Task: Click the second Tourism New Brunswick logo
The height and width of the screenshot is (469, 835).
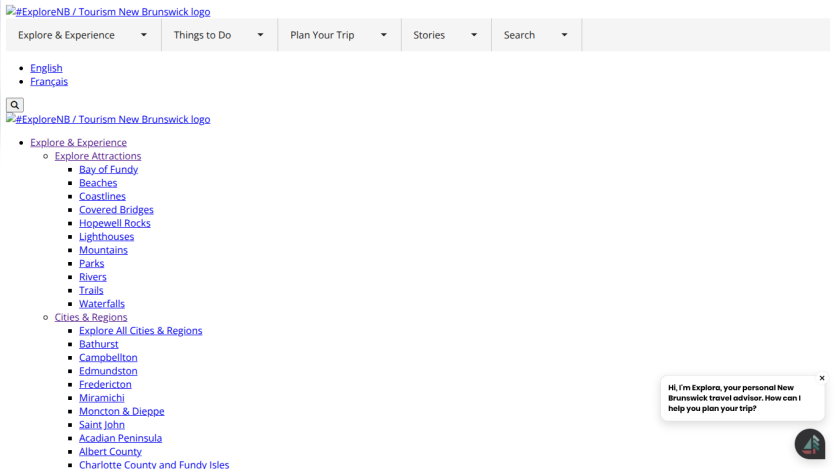Action: (x=108, y=119)
